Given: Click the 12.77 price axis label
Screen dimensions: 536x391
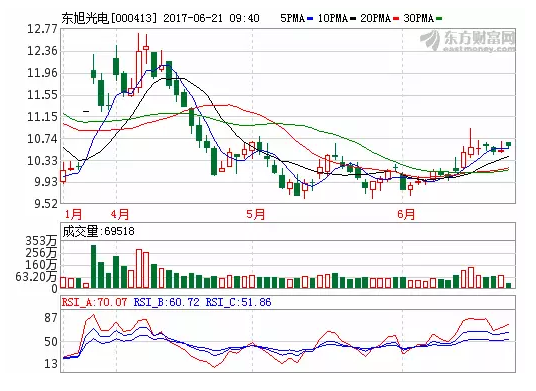Looking at the screenshot, I should tap(43, 29).
